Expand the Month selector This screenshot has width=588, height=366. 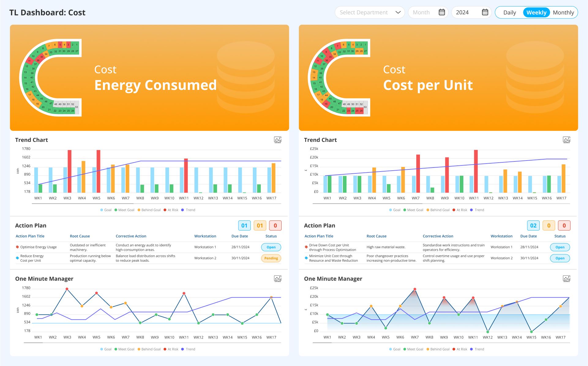(428, 12)
